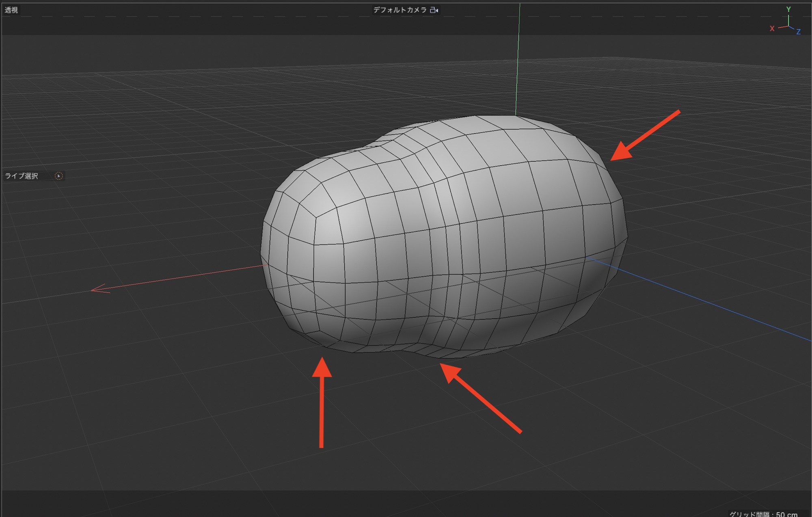812x517 pixels.
Task: Click the green Y axis gizmo label
Action: coord(788,9)
